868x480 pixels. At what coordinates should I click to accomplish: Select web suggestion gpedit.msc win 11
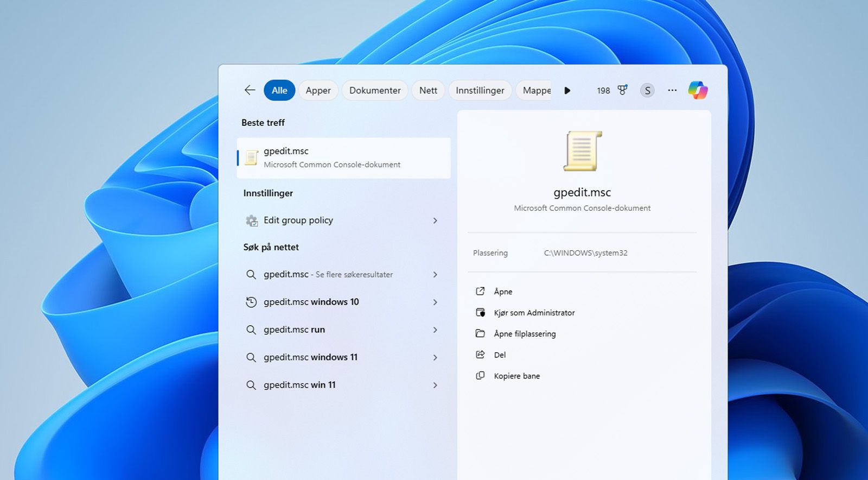pyautogui.click(x=343, y=385)
